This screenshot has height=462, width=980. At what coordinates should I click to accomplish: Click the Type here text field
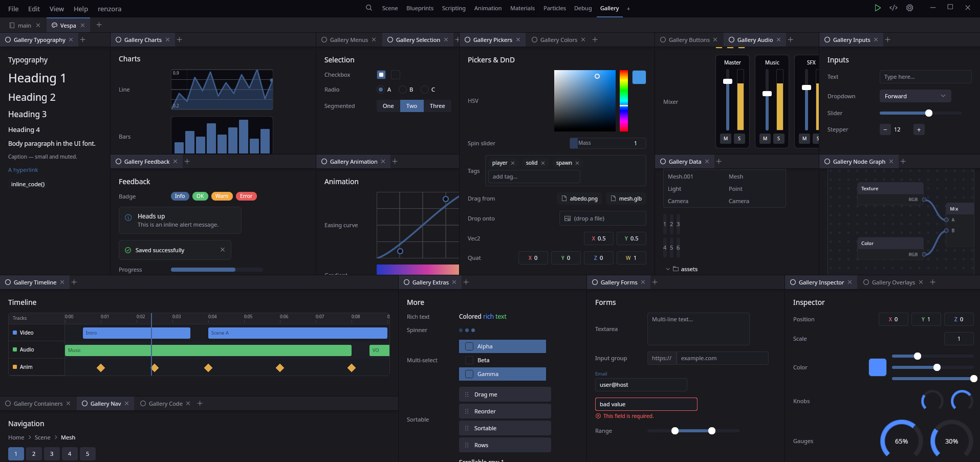coord(925,77)
